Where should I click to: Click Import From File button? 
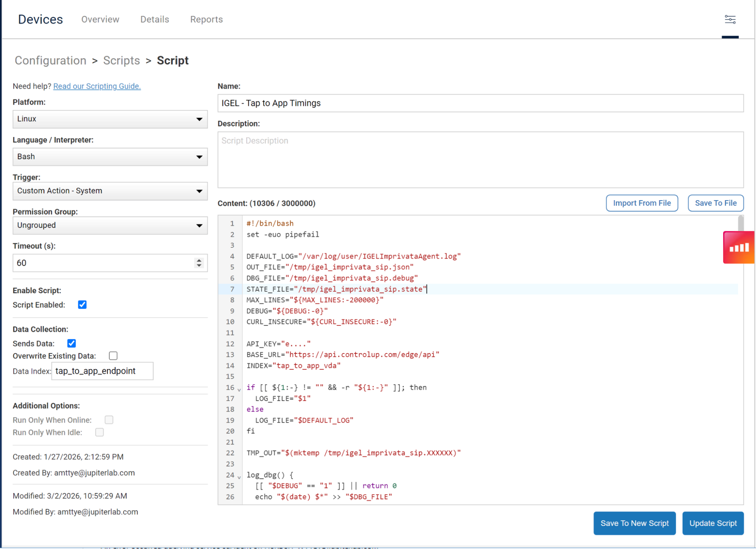pyautogui.click(x=641, y=203)
